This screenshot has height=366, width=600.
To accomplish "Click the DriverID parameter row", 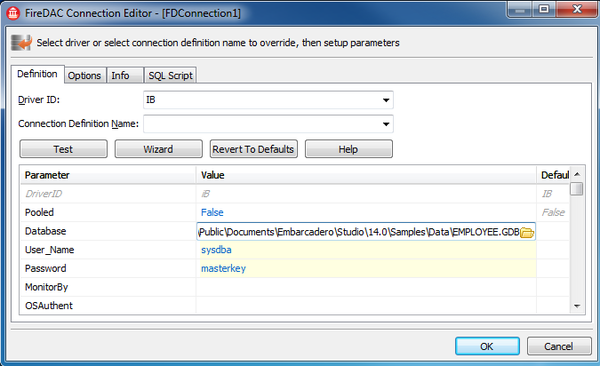I will pyautogui.click(x=295, y=194).
